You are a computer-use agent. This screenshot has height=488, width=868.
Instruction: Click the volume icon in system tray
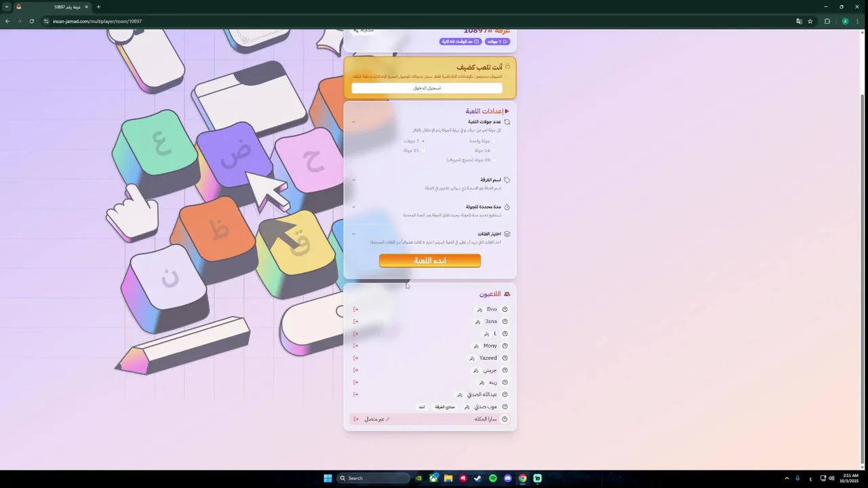tap(831, 478)
